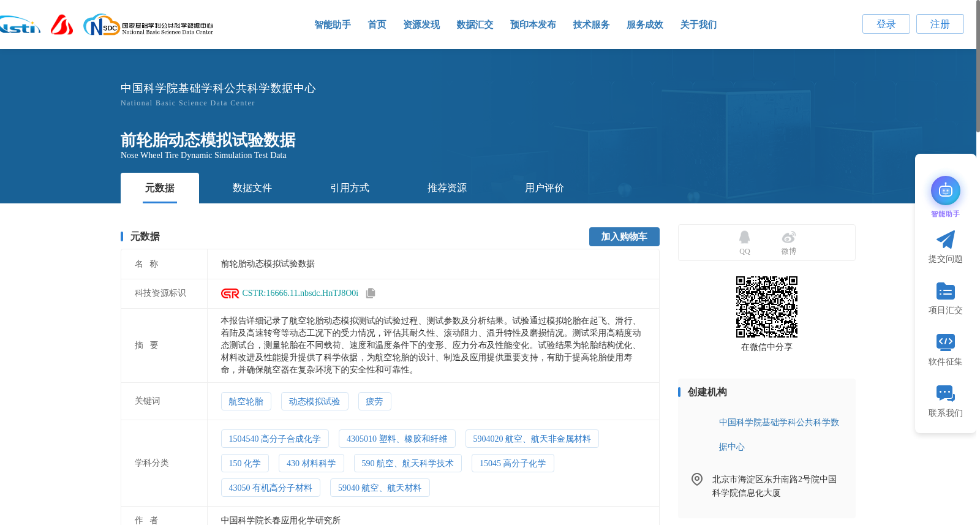980x525 pixels.
Task: Switch to the 引用方式 tab
Action: click(x=350, y=188)
